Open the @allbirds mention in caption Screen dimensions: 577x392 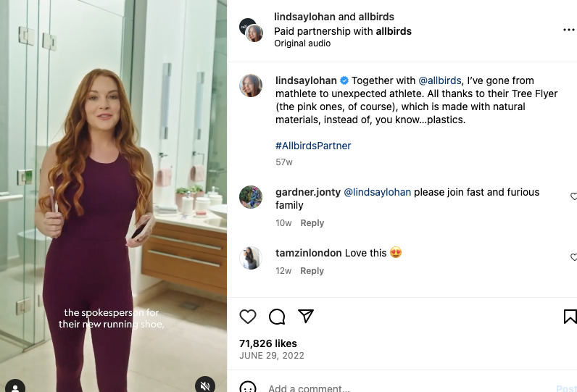(439, 80)
